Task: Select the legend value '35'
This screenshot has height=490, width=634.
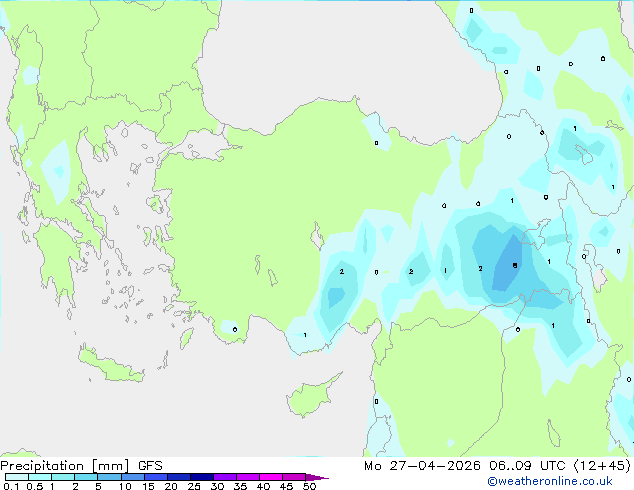Action: [x=240, y=486]
